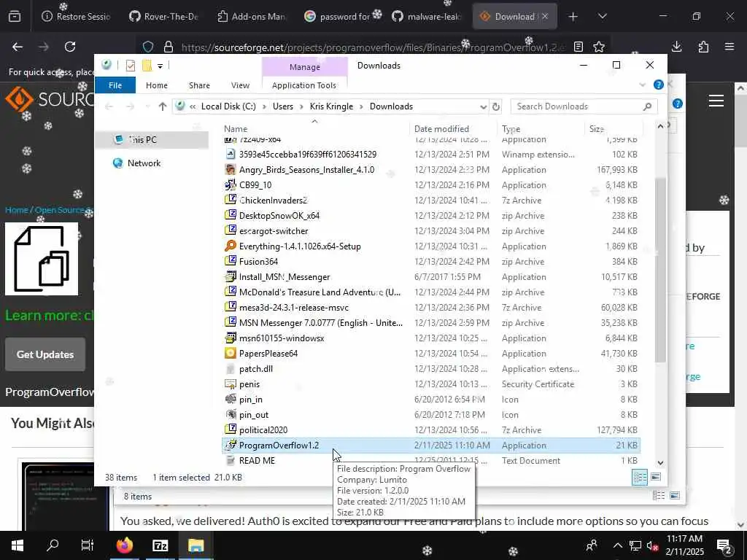Click the Firefox URL address bar
Image resolution: width=747 pixels, height=560 pixels.
(x=374, y=47)
